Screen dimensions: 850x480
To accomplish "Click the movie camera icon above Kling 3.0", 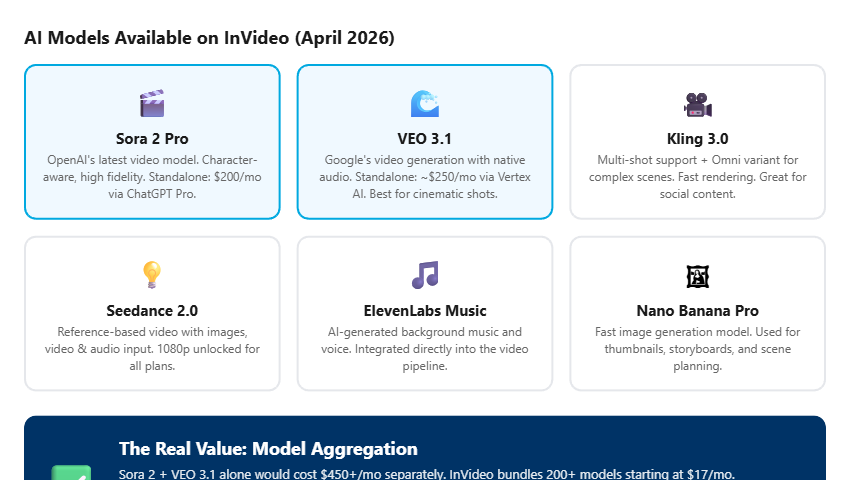I will point(697,103).
